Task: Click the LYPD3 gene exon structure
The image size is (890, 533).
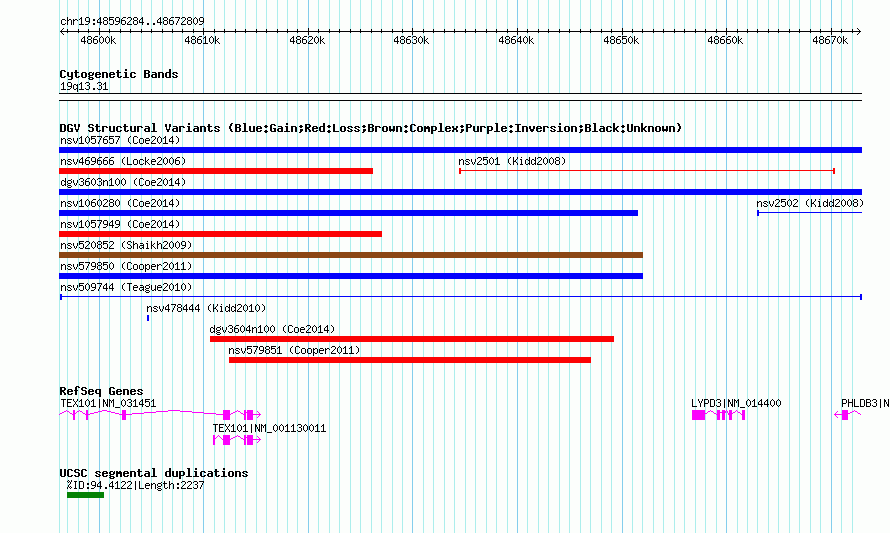Action: [719, 415]
